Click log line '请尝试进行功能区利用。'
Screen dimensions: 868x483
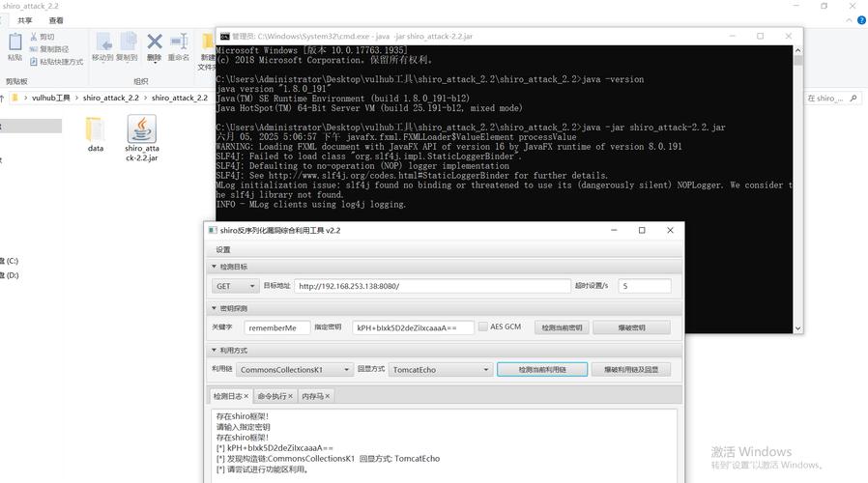[x=262, y=469]
